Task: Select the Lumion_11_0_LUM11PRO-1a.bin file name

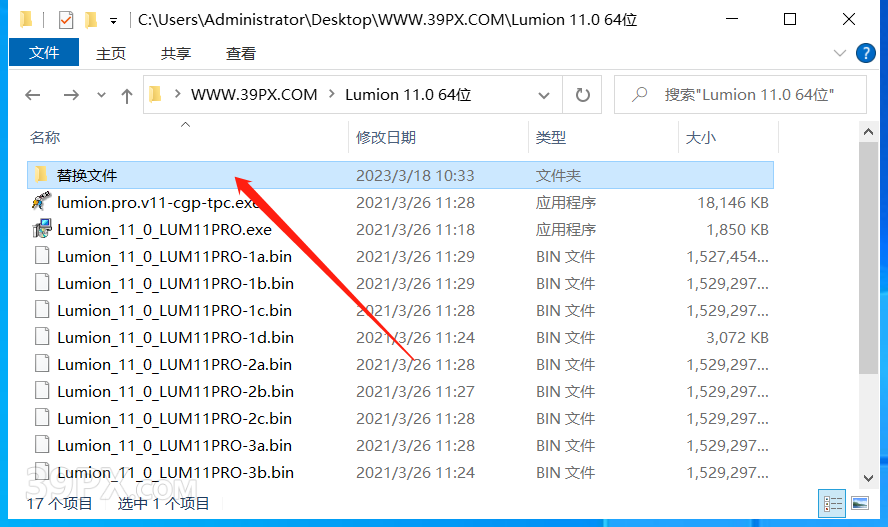Action: [174, 257]
